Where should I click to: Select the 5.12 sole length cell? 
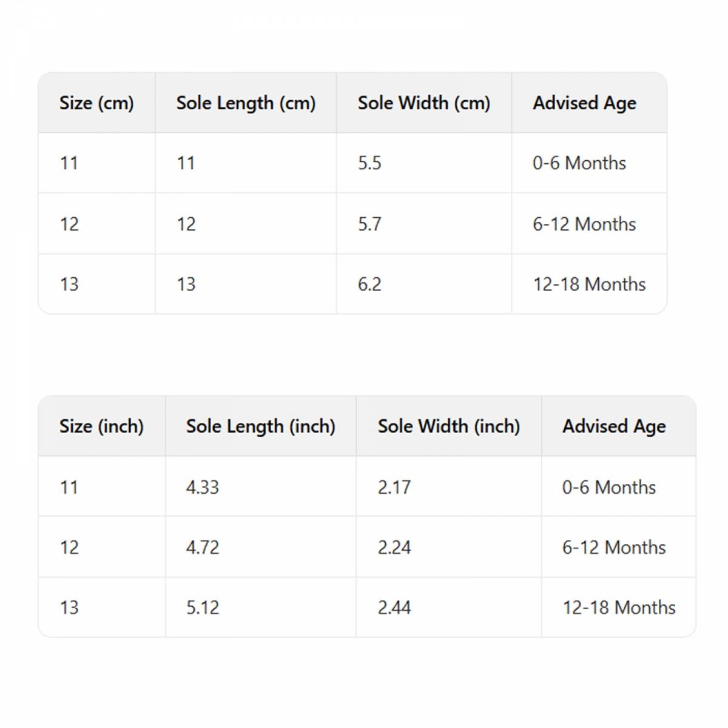pyautogui.click(x=202, y=607)
